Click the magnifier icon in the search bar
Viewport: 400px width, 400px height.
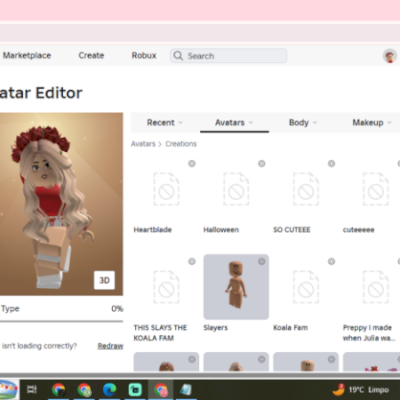coord(178,56)
